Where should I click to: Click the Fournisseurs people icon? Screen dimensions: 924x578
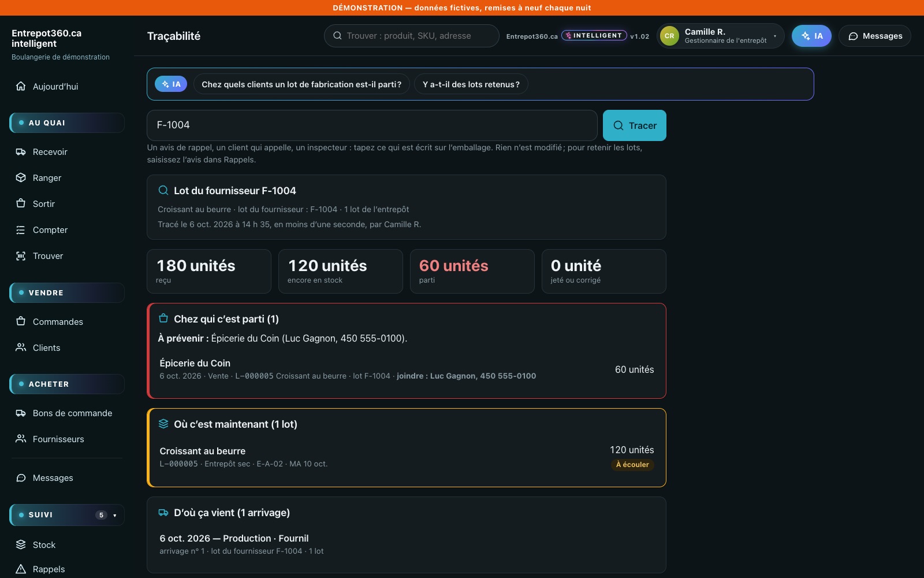(x=21, y=439)
